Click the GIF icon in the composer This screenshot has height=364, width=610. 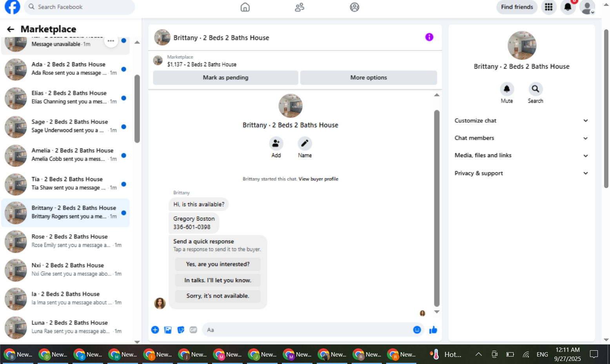(x=193, y=330)
